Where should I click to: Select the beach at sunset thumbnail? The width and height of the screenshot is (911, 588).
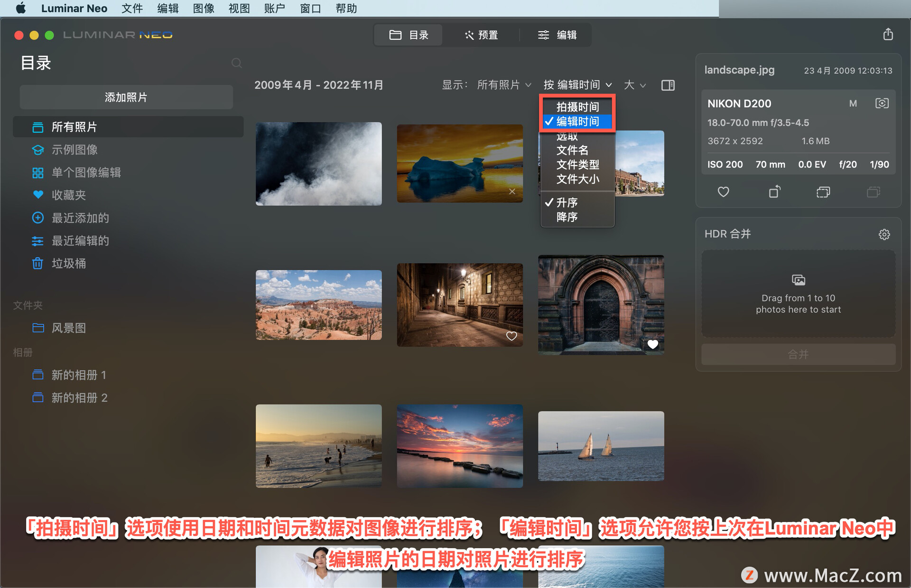(x=318, y=446)
